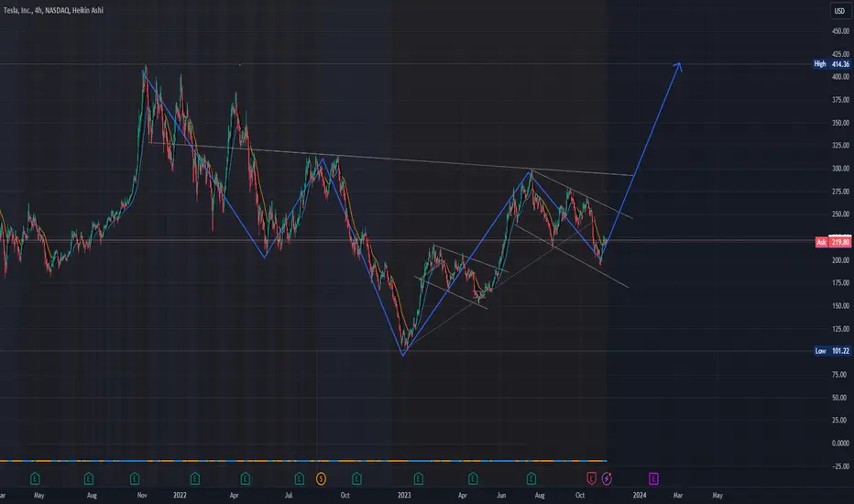Click the 2022 label on time axis
854x504 pixels.
coord(180,495)
